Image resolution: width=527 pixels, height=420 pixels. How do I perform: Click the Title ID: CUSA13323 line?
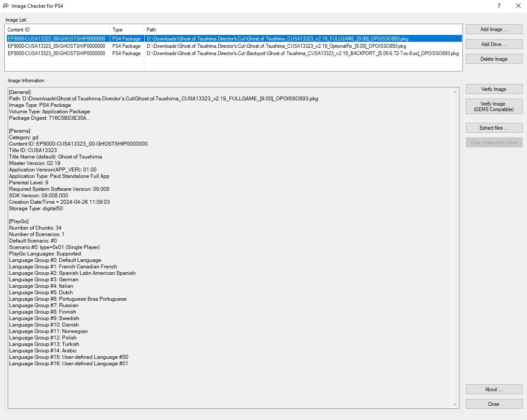tap(33, 150)
